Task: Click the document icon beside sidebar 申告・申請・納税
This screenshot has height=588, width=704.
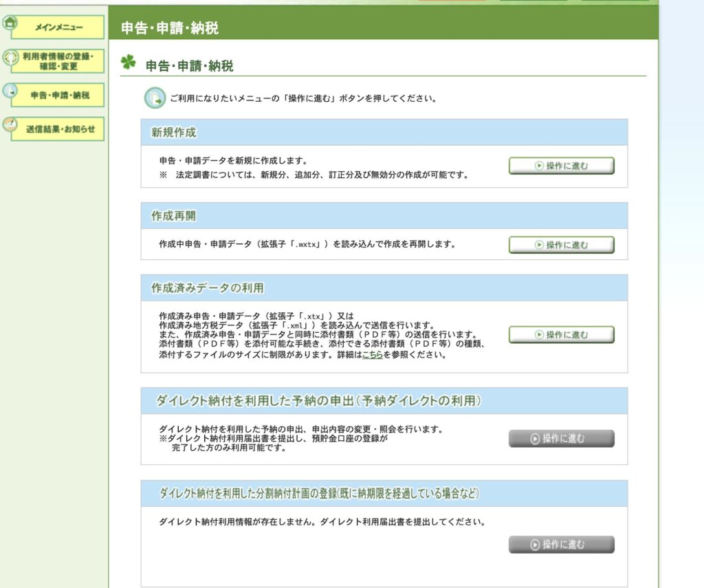Action: (x=10, y=91)
